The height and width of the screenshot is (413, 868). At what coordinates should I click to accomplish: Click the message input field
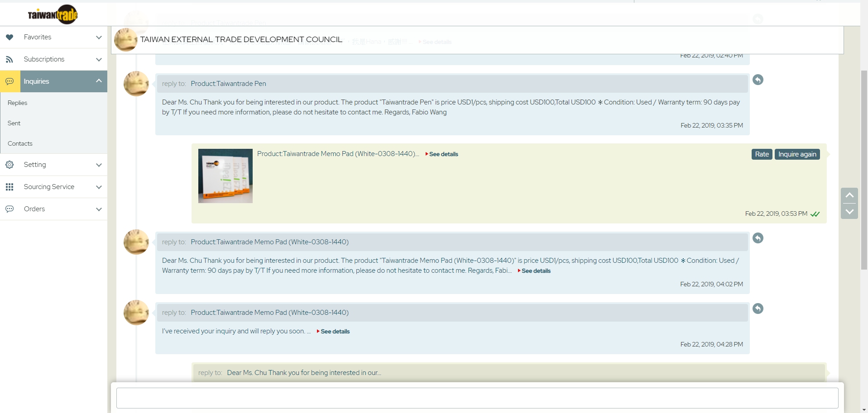[477, 398]
